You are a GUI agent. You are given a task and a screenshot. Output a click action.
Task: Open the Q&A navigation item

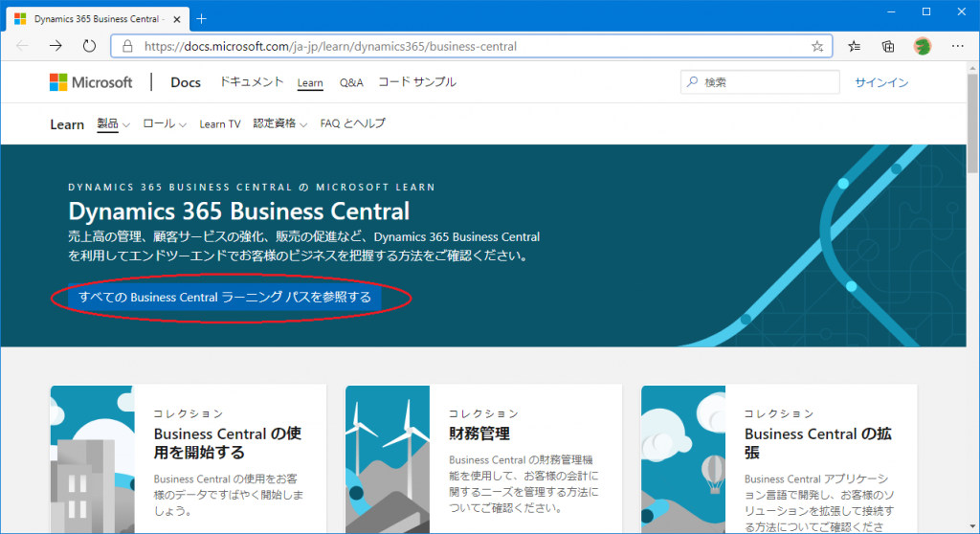click(351, 82)
